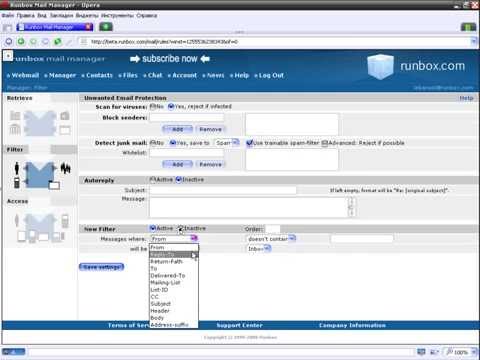This screenshot has height=360, width=480.
Task: Select No for Scan for viruses
Action: 153,106
